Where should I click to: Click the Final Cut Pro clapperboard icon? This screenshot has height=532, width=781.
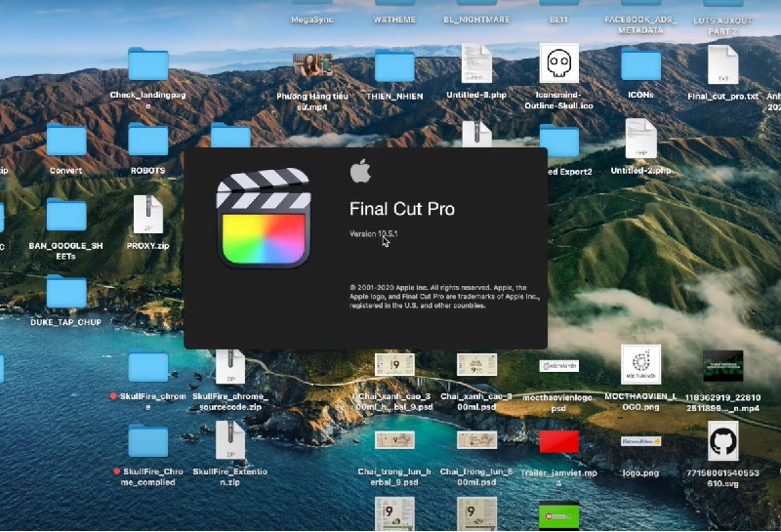tap(264, 218)
